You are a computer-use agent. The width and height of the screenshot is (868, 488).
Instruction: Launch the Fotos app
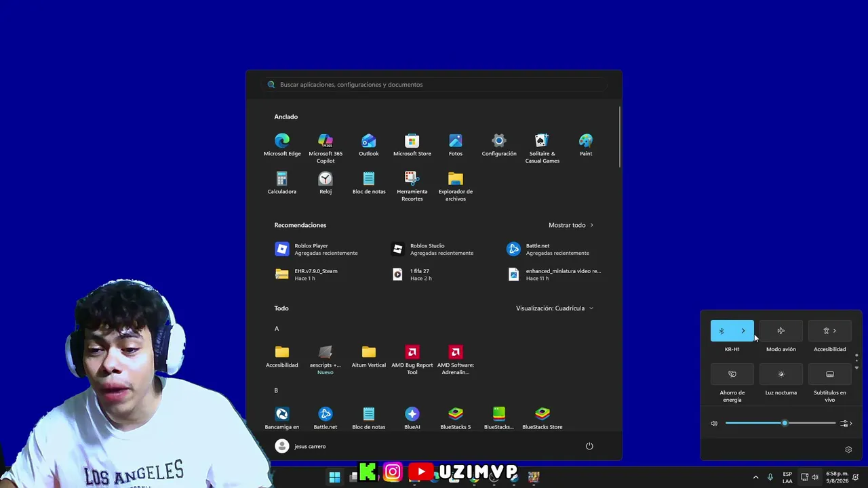456,145
